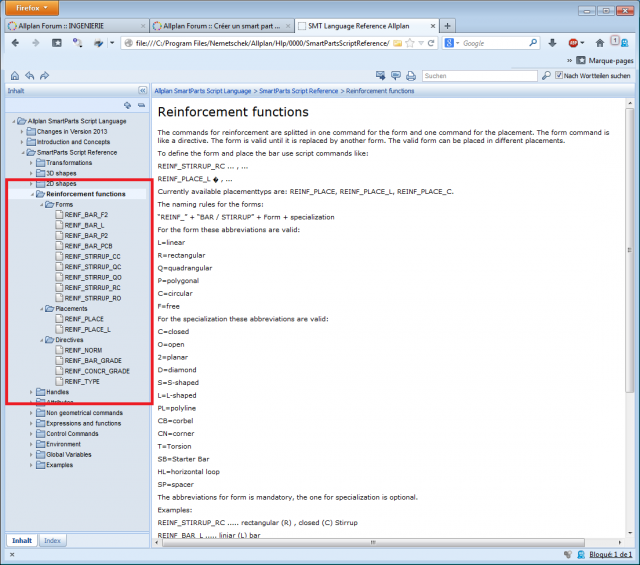This screenshot has width=640, height=565.
Task: Select the Non geometrical commands folder
Action: click(x=84, y=413)
